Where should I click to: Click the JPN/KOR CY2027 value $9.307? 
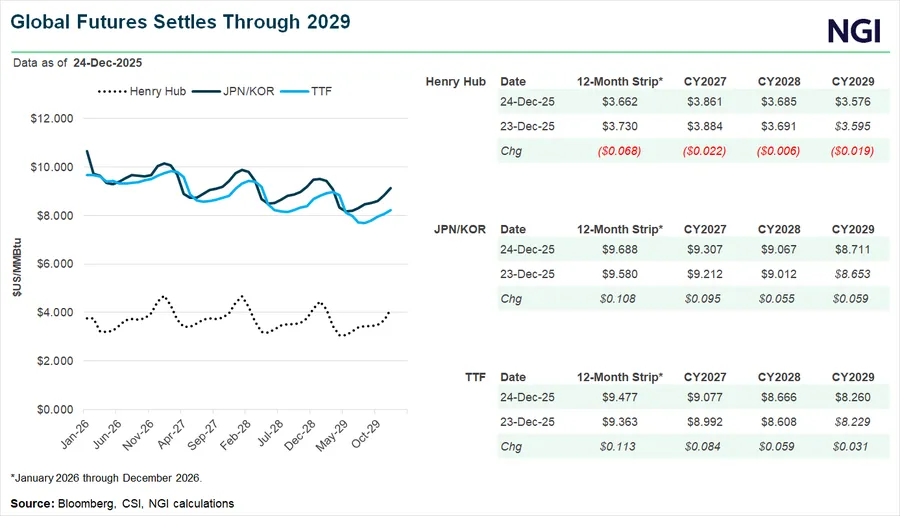point(705,252)
